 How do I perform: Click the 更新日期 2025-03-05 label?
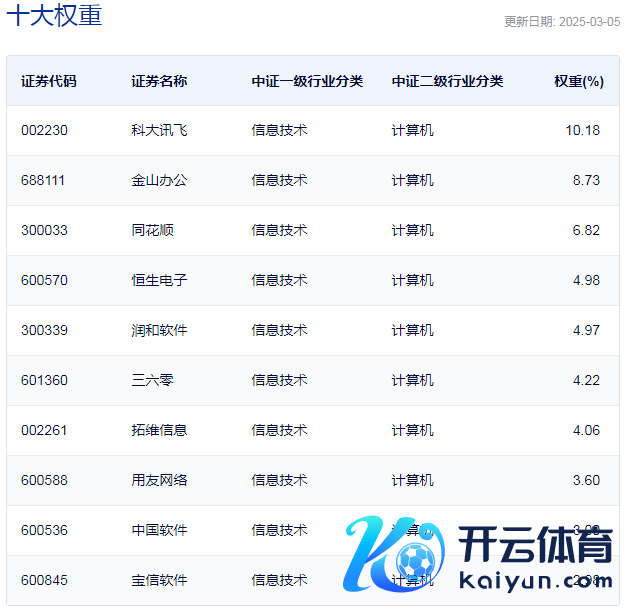pos(561,21)
